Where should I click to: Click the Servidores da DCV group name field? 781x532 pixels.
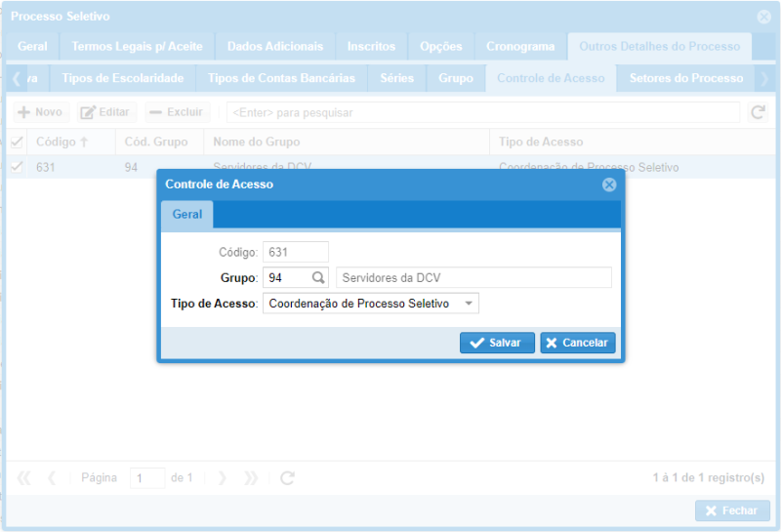[x=473, y=278]
